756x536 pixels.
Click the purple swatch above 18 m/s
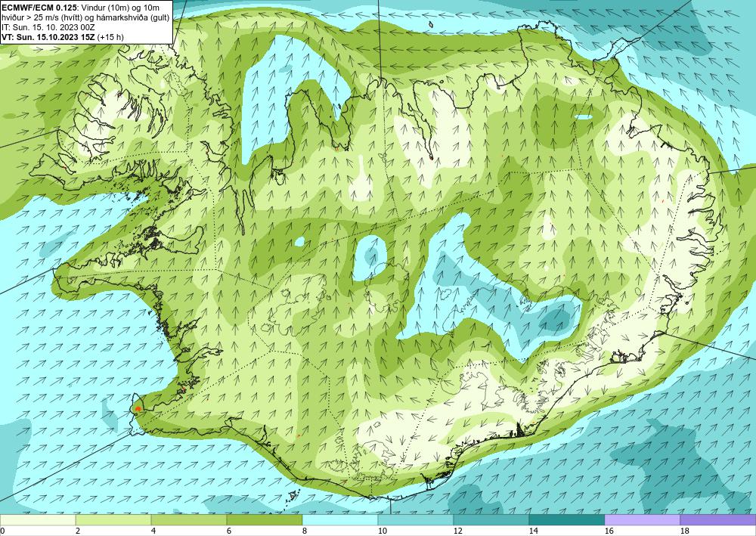click(718, 519)
